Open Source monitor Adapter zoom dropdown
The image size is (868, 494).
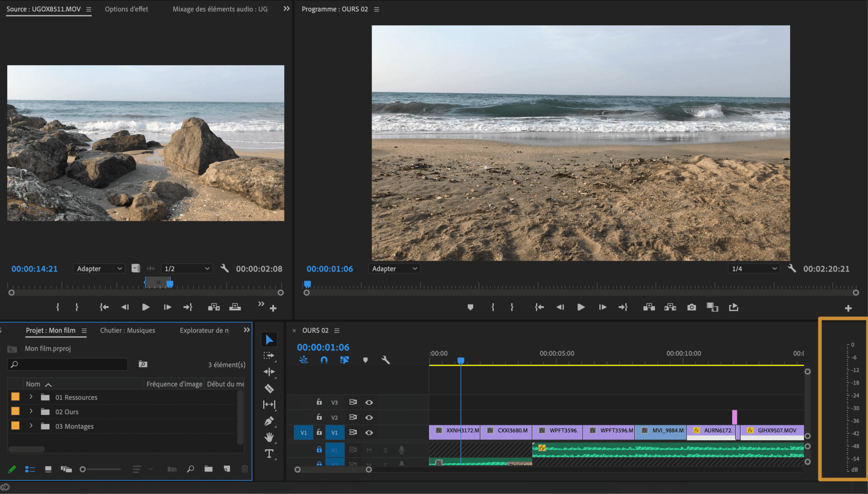click(99, 269)
